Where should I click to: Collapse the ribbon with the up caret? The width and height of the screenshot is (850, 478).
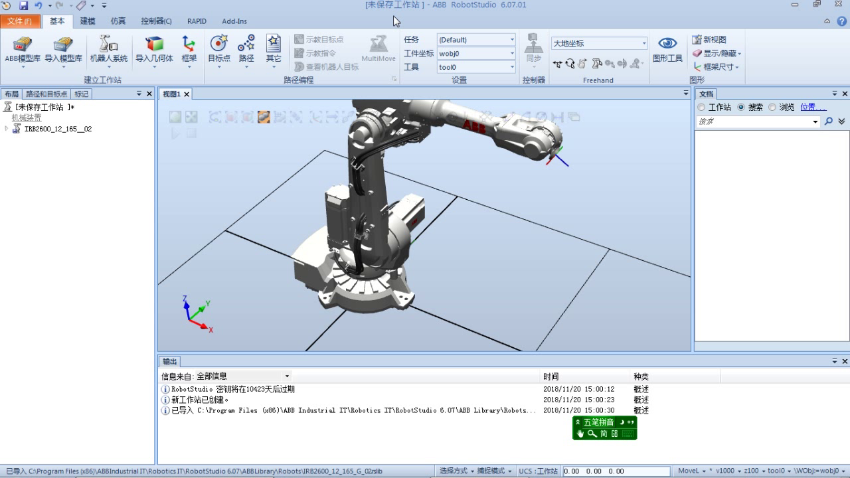(x=827, y=21)
